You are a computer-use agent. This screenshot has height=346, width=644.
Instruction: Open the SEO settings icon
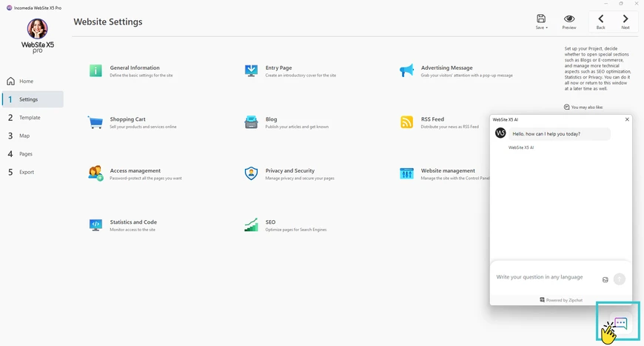click(251, 224)
